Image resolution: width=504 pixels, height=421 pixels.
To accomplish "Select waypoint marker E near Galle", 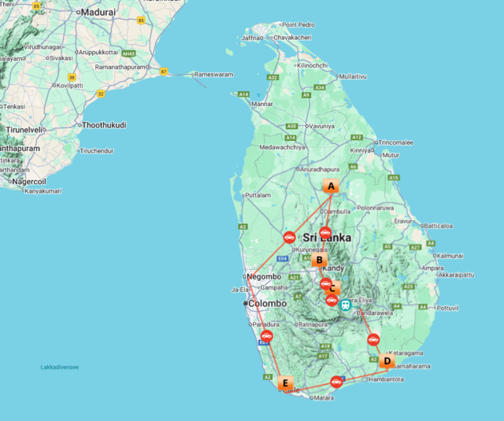I will (285, 384).
